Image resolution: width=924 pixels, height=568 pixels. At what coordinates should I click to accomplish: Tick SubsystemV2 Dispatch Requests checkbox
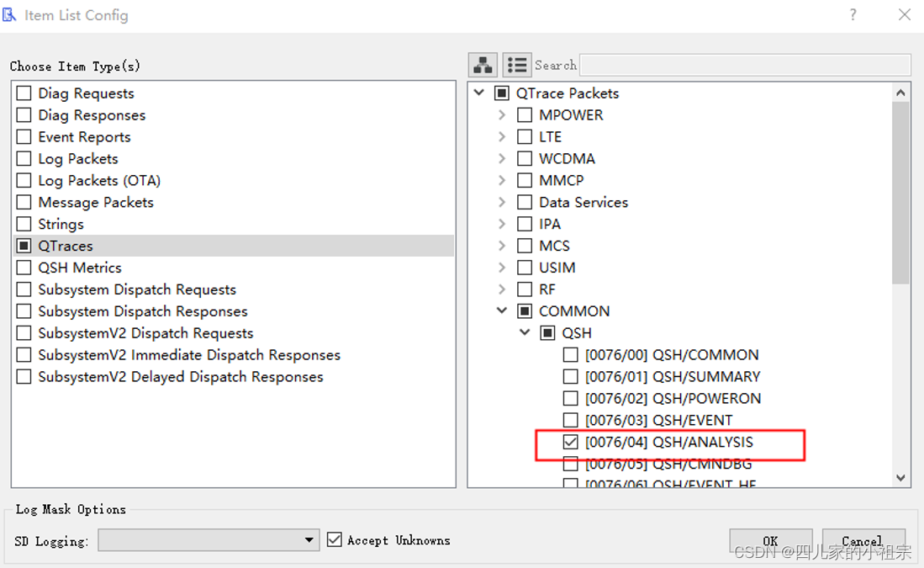[x=24, y=333]
